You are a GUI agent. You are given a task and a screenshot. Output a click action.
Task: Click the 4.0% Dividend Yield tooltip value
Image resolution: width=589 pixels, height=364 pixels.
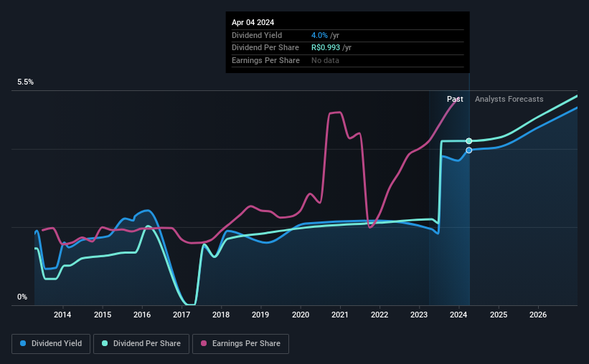click(x=319, y=35)
